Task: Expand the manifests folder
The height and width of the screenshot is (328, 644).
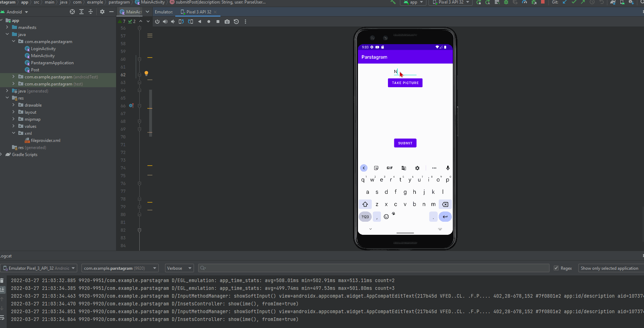Action: (x=7, y=27)
